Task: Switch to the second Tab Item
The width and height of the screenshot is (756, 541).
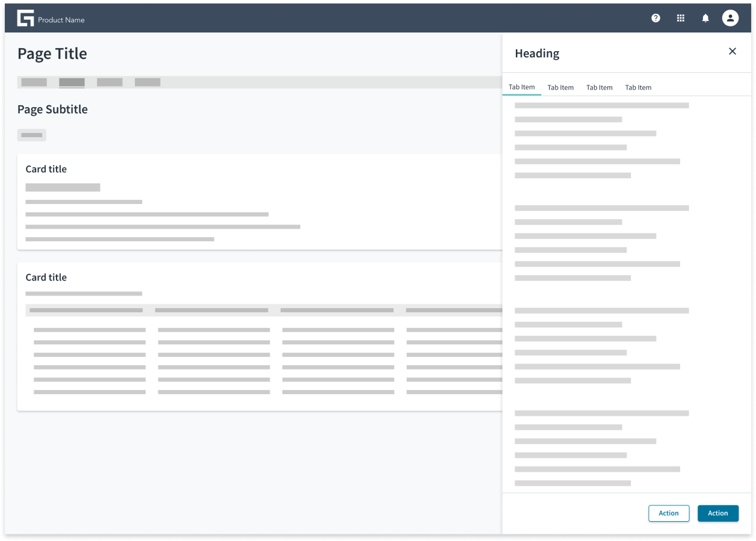Action: [560, 87]
